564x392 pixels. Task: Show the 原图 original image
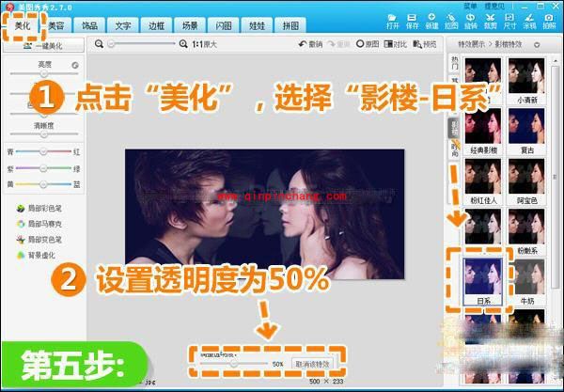pyautogui.click(x=368, y=44)
